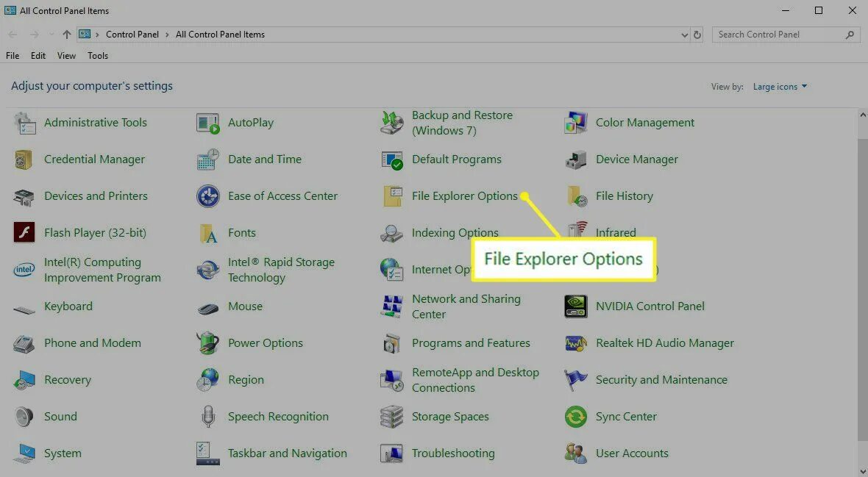Image resolution: width=868 pixels, height=477 pixels.
Task: Open the Sync Center icon
Action: point(576,417)
